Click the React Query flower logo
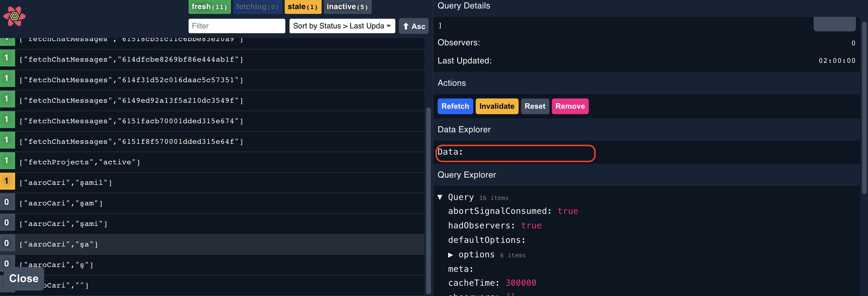 click(x=14, y=16)
